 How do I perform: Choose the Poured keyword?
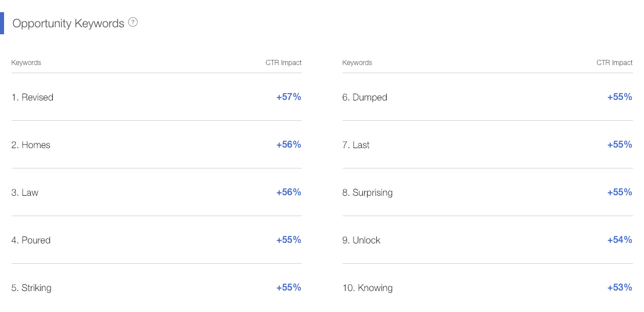pyautogui.click(x=31, y=241)
